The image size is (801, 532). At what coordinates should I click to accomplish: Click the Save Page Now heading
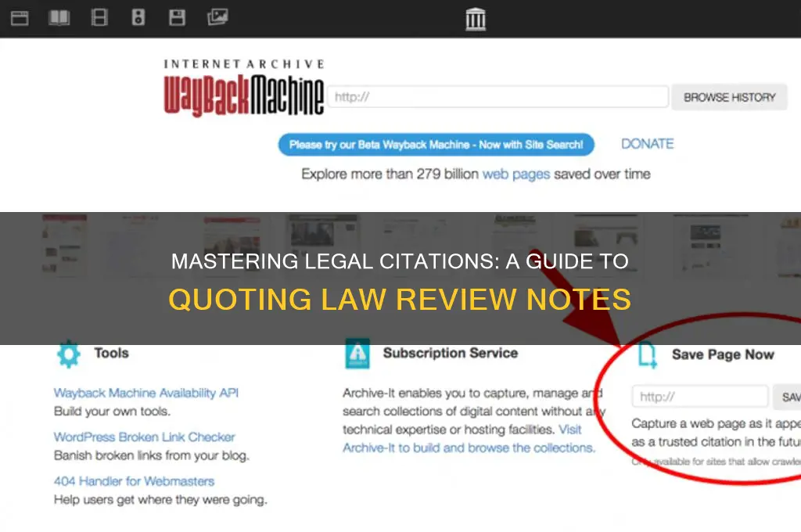click(x=723, y=354)
